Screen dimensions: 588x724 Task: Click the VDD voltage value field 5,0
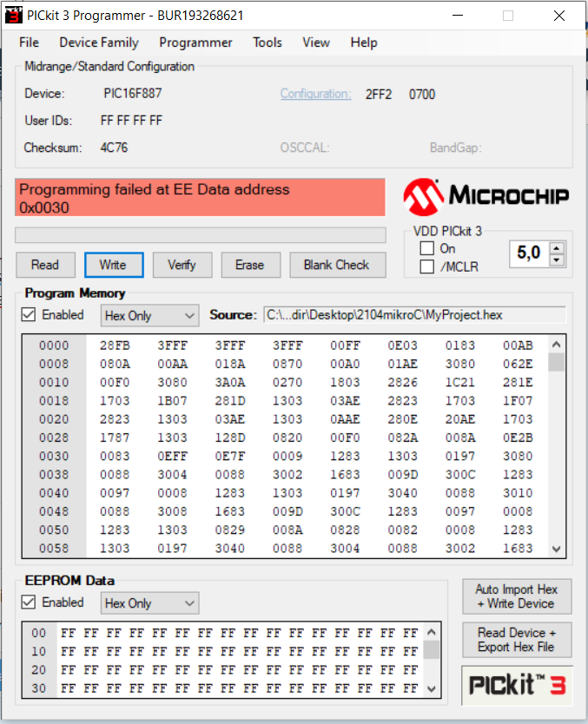tap(529, 254)
